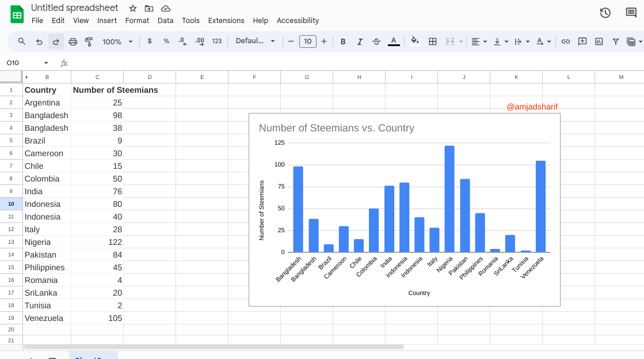644x359 pixels.
Task: Click the horizontal scrollbar
Action: pyautogui.click(x=214, y=347)
